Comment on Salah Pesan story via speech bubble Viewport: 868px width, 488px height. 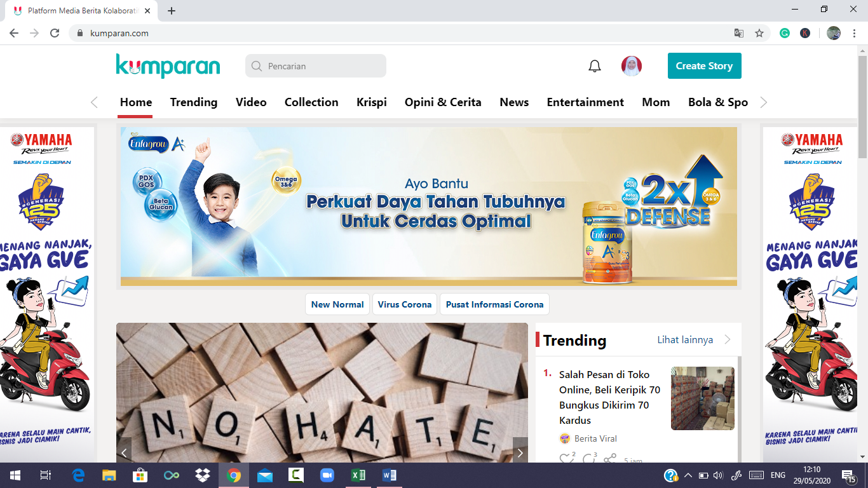[589, 459]
